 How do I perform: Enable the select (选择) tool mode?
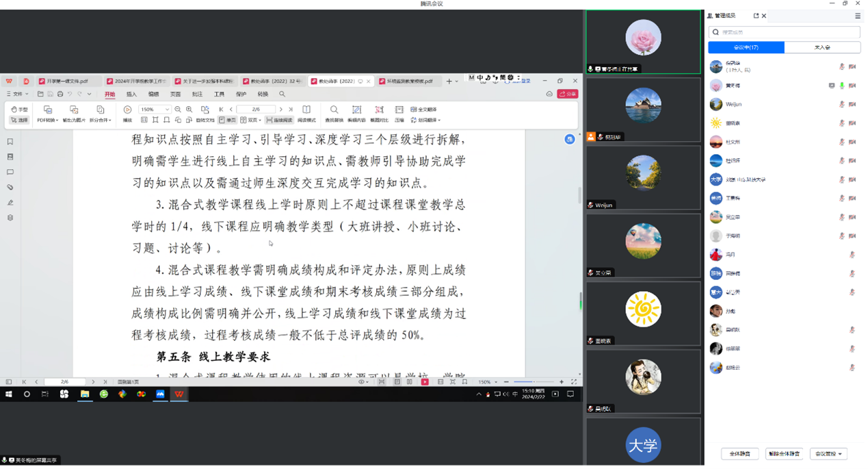tap(19, 121)
